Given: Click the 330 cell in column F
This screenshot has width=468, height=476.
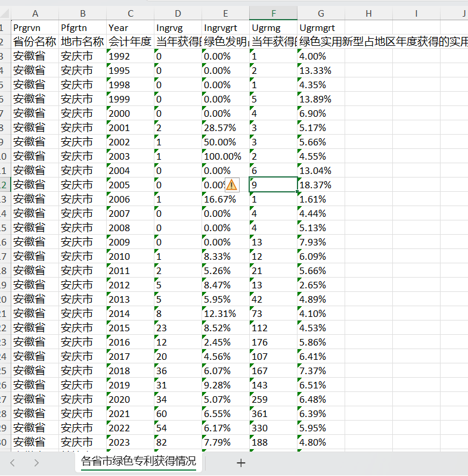Looking at the screenshot, I should [x=273, y=428].
